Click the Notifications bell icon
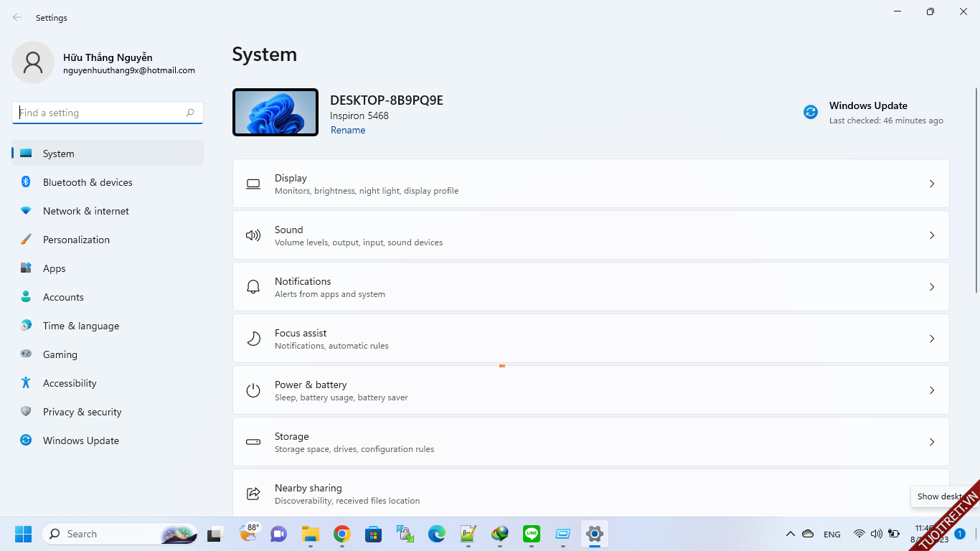980x551 pixels. [x=253, y=287]
